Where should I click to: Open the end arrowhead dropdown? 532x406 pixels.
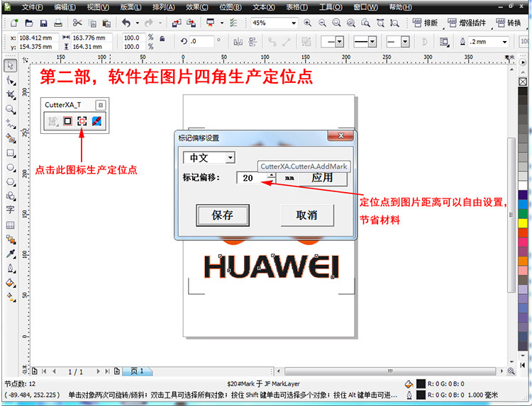click(x=405, y=42)
